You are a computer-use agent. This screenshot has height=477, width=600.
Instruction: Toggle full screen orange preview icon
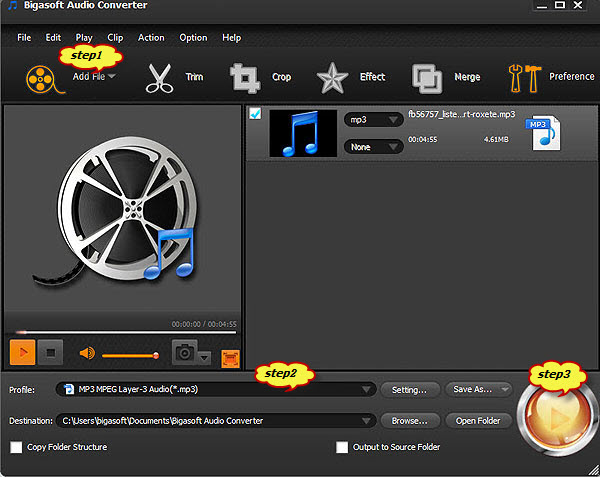click(230, 359)
